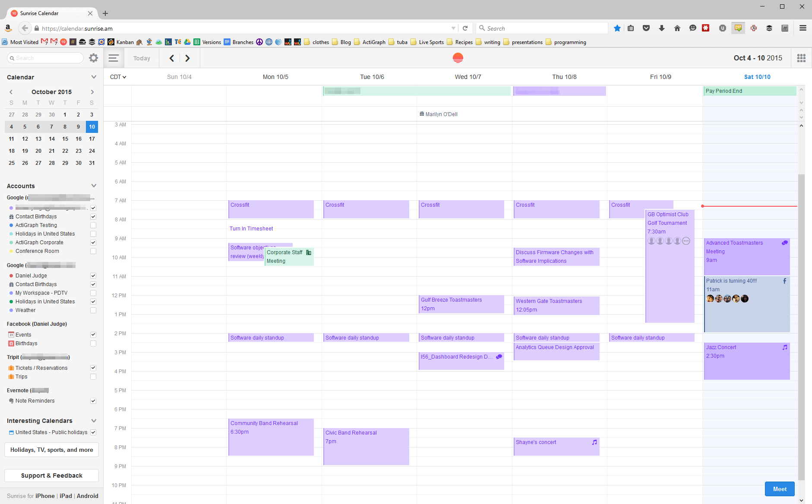Click ellipsis to see more golf tournament attendees
812x504 pixels.
tap(686, 240)
